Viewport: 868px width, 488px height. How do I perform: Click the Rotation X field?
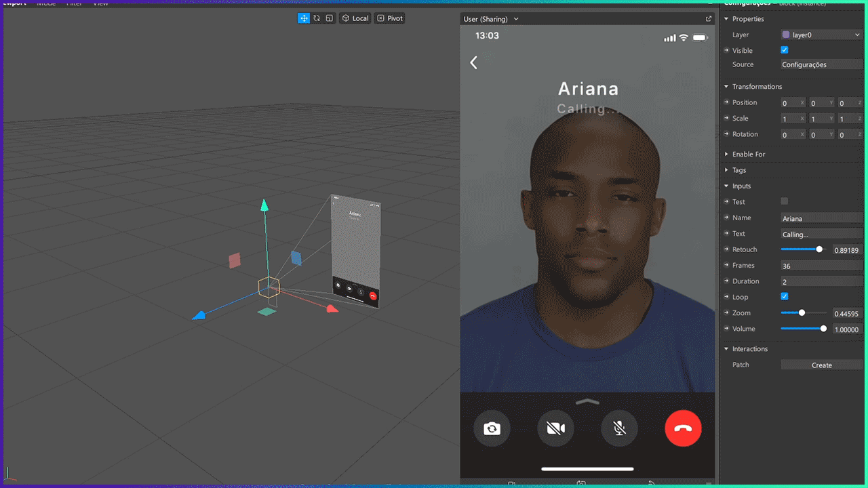[793, 135]
